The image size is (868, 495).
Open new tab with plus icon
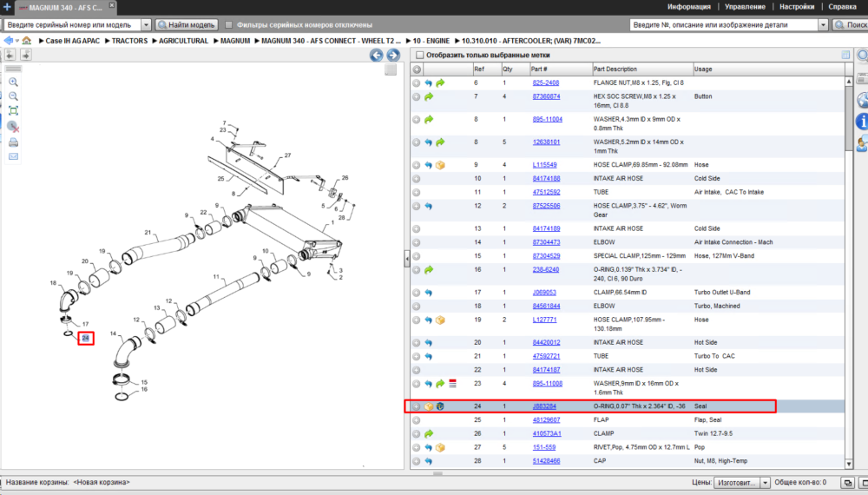coord(7,7)
